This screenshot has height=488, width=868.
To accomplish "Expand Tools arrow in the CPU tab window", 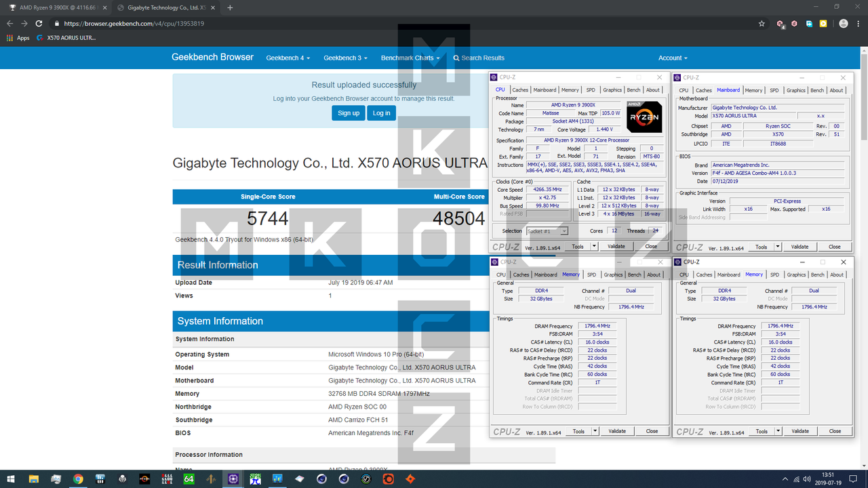I will 595,247.
